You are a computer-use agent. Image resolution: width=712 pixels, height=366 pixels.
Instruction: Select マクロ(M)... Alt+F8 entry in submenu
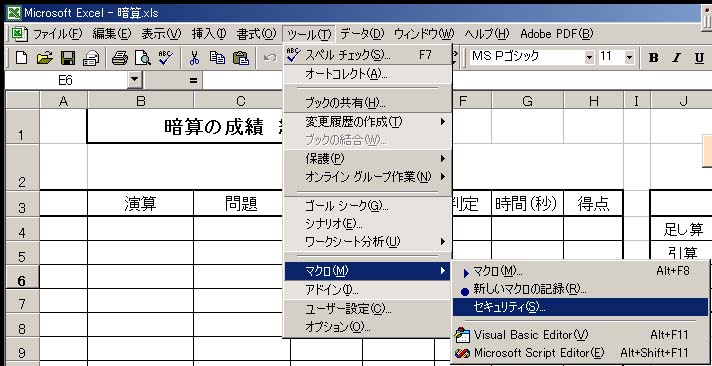point(581,272)
